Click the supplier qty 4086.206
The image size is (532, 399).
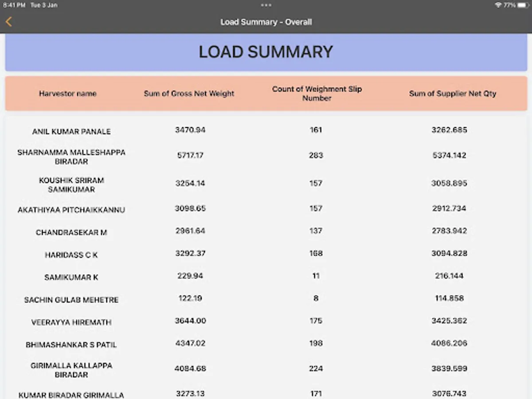pos(449,343)
